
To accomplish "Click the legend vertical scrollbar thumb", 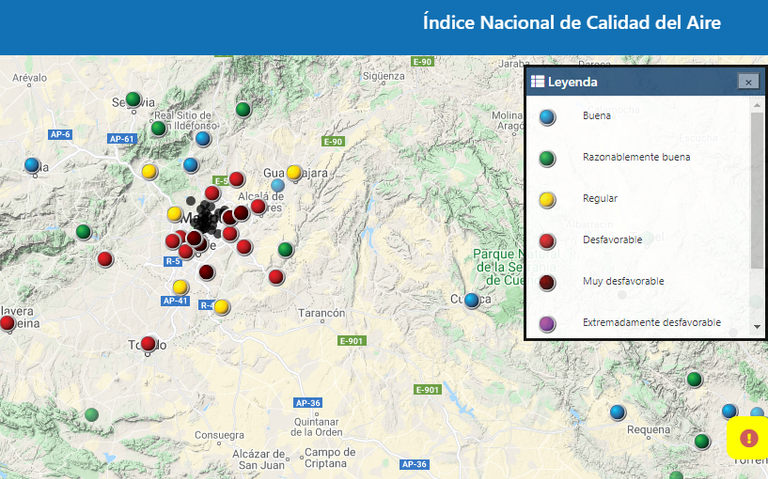I will [757, 190].
